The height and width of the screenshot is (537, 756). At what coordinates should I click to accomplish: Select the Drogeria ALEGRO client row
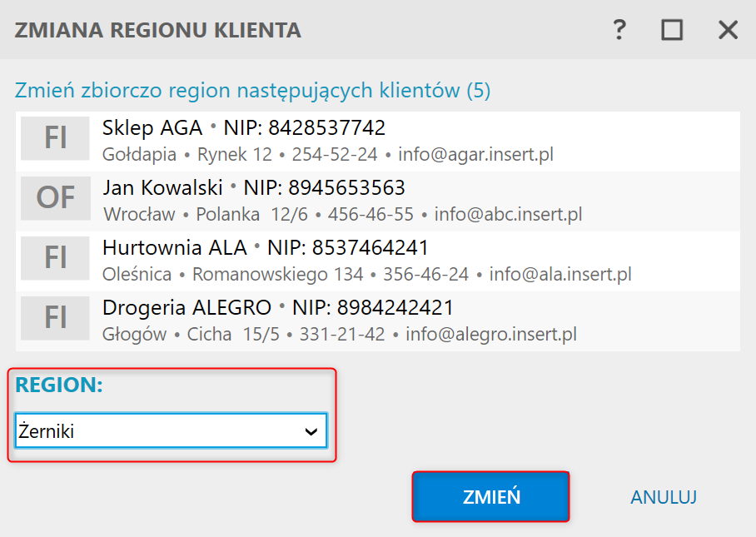(x=378, y=321)
